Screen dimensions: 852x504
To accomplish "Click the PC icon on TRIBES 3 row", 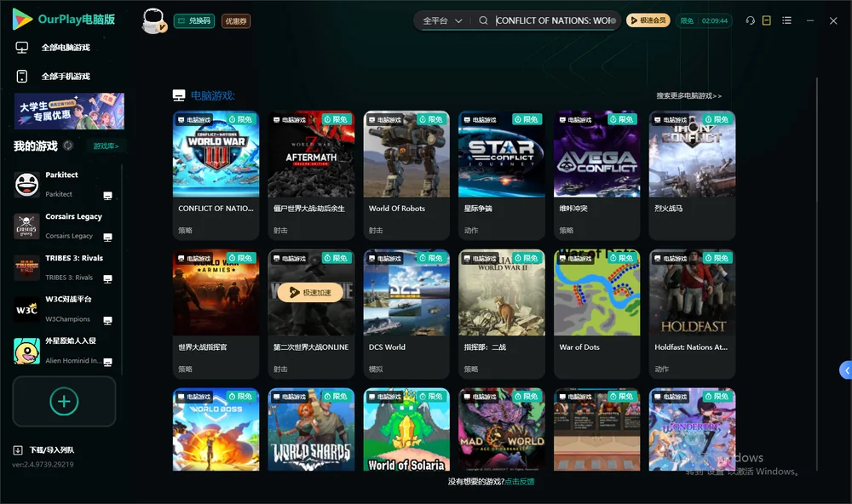I will [107, 279].
